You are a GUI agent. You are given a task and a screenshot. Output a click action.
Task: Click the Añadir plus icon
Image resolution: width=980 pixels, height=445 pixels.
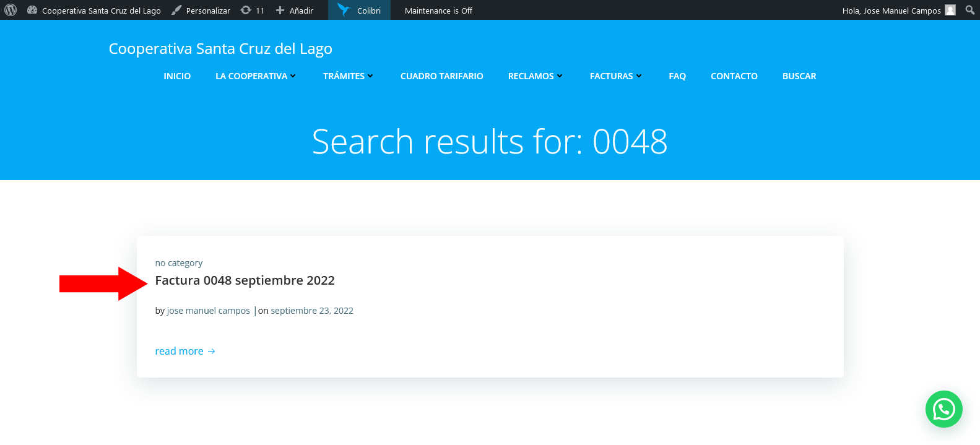coord(280,10)
